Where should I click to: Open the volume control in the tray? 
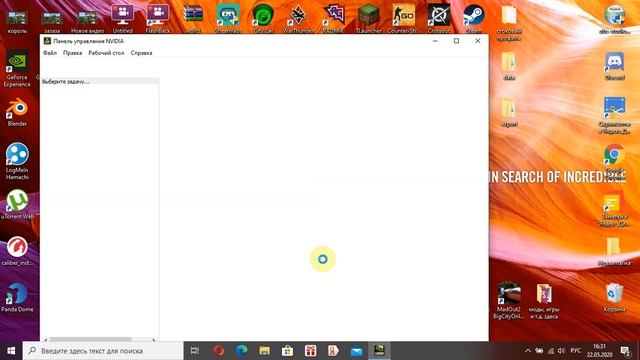[561, 351]
